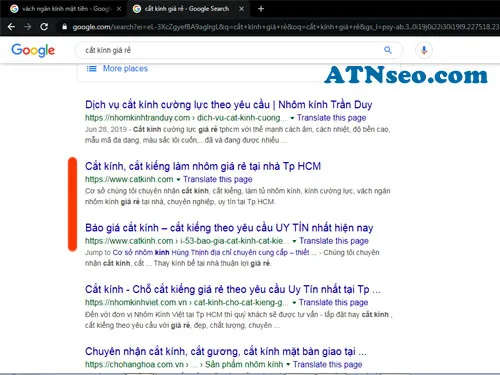Expand dropdown arrow next to nhomkinhtranduy.com URL
The image size is (500, 375).
[x=292, y=118]
